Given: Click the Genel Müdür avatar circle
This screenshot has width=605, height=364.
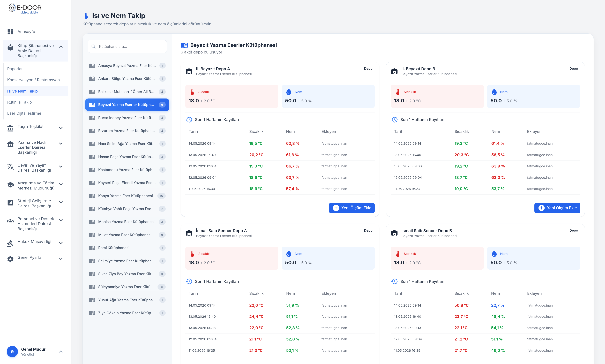Looking at the screenshot, I should 12,352.
